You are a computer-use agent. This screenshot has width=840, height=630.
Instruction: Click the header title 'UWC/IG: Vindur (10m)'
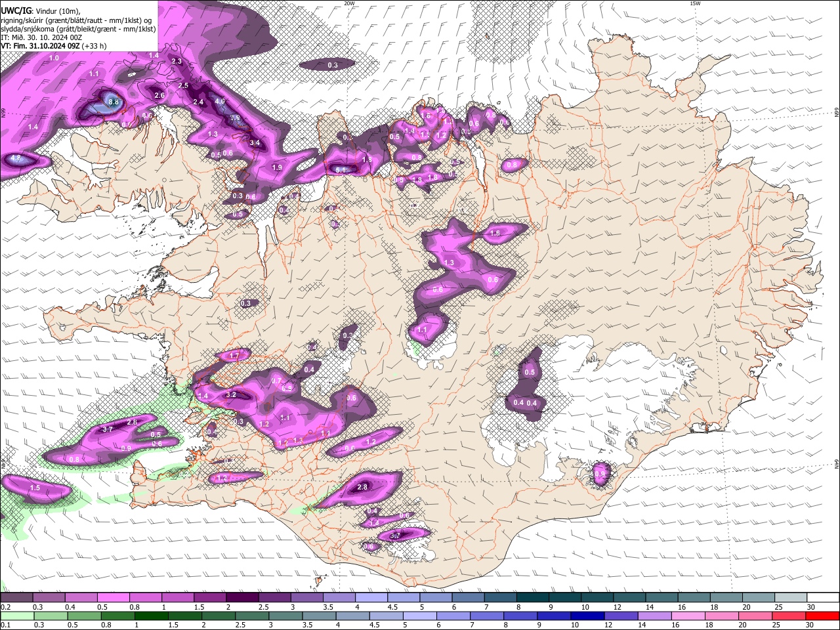coord(40,11)
